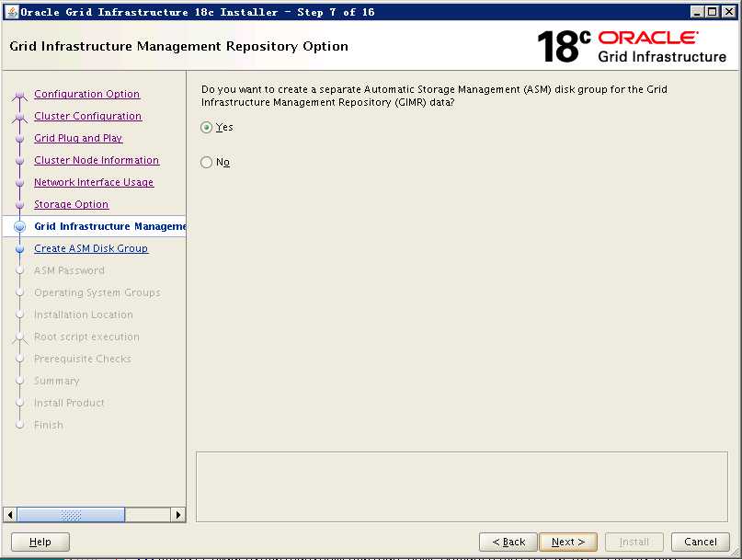Close the installer window

coord(729,12)
